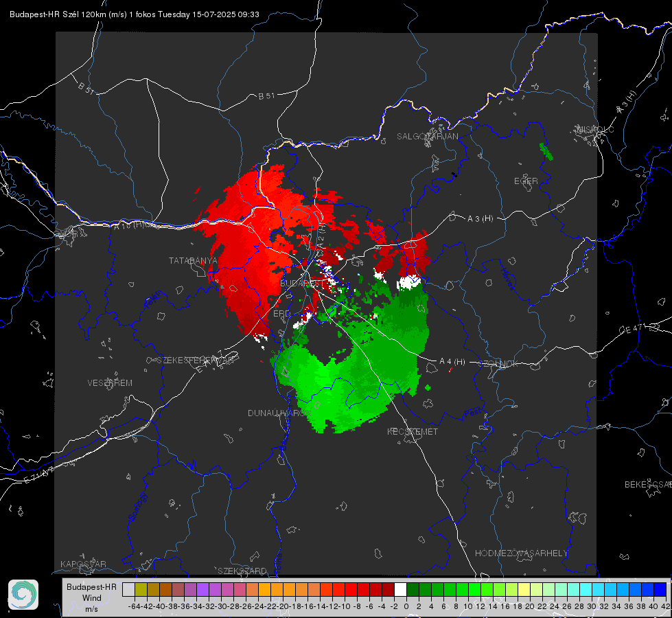The image size is (672, 618).
Task: Select the HÓDMEZŐVÁSÁRHELY city label
Action: click(x=522, y=553)
